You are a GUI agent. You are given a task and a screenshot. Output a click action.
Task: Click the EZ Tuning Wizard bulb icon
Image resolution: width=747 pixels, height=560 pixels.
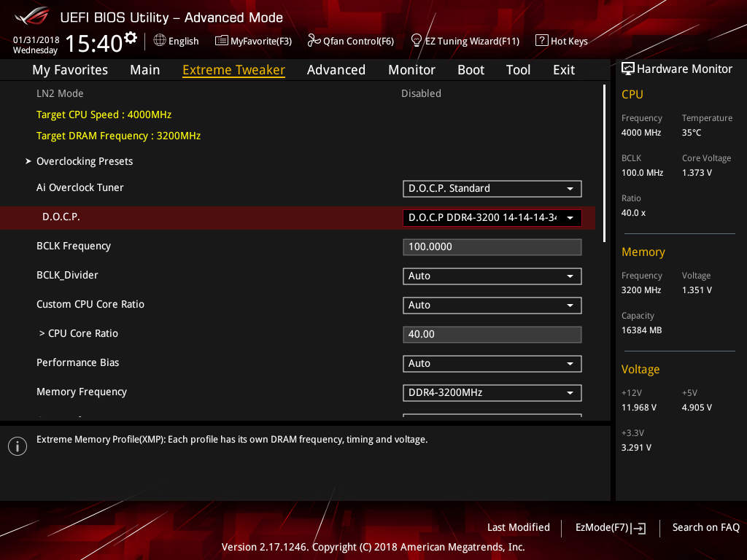tap(417, 41)
